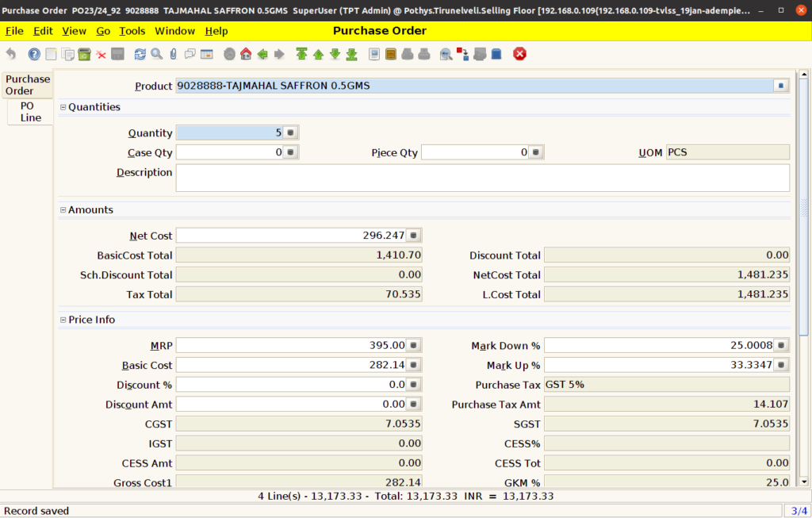Go to previous record with green up arrow

(x=319, y=54)
